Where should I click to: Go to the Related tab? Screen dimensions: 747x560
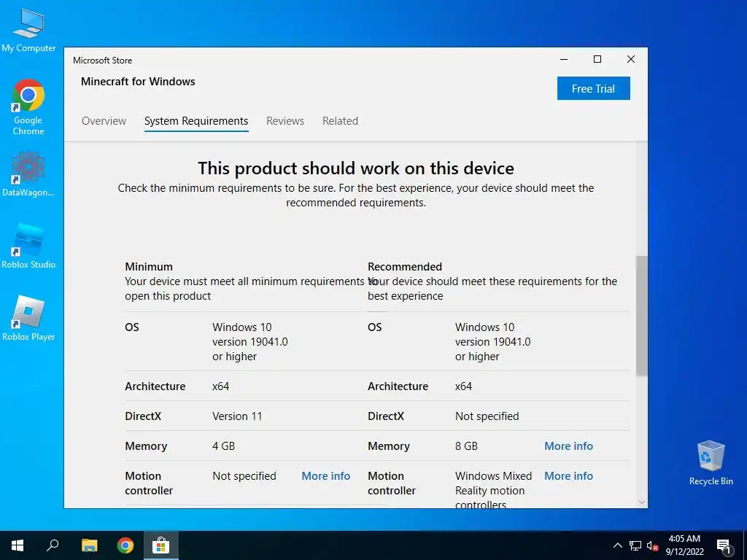click(x=340, y=121)
